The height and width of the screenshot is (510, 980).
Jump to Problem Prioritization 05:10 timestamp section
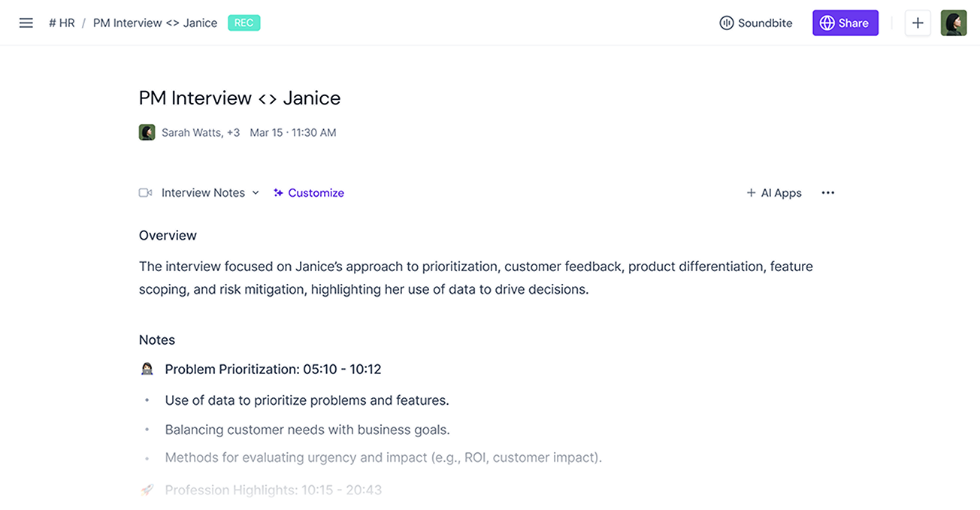[x=273, y=370]
